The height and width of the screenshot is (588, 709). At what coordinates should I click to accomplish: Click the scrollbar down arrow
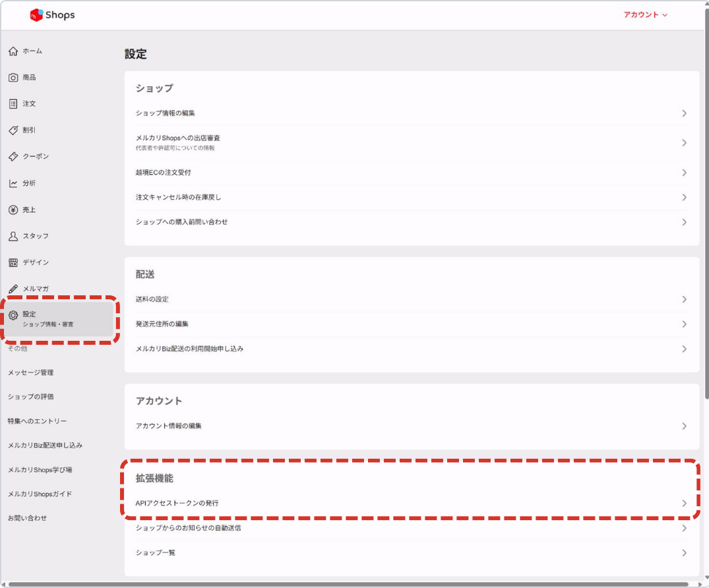pyautogui.click(x=707, y=578)
